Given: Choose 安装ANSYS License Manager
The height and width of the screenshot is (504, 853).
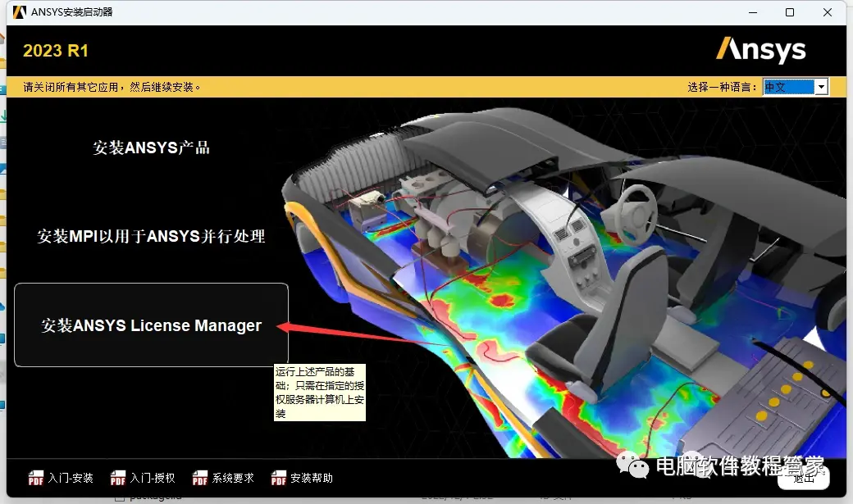Looking at the screenshot, I should coord(151,325).
